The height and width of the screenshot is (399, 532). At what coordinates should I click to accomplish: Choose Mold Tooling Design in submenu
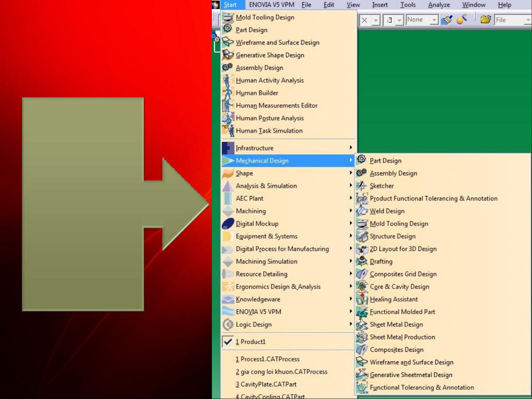[x=443, y=224]
